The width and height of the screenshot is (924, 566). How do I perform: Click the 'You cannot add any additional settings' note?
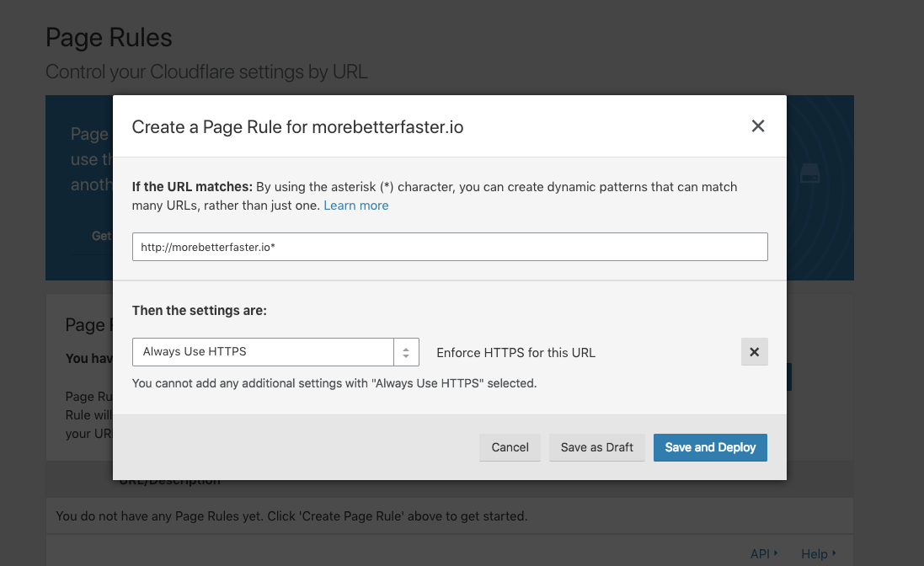(x=334, y=383)
